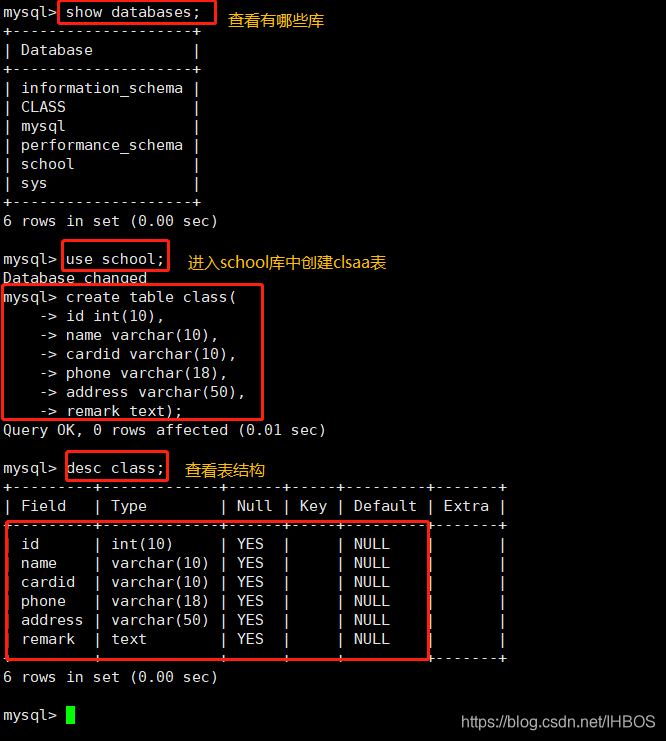Click the 'varchar(18)' type cell

[x=160, y=601]
